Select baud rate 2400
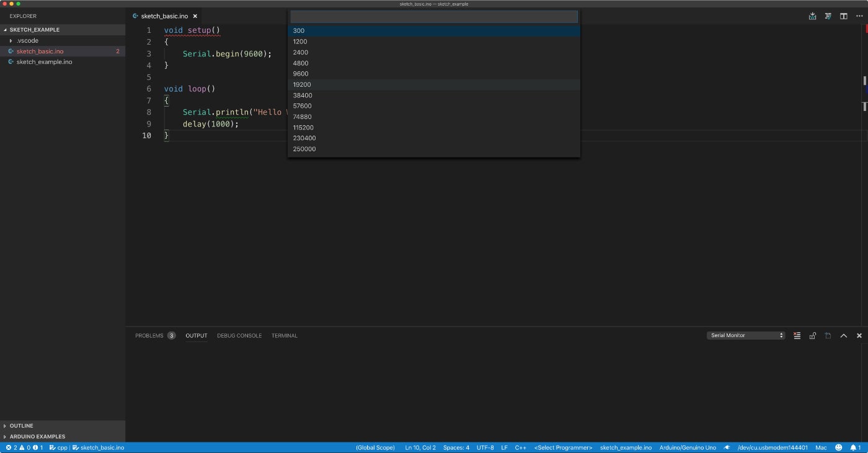 coord(434,52)
